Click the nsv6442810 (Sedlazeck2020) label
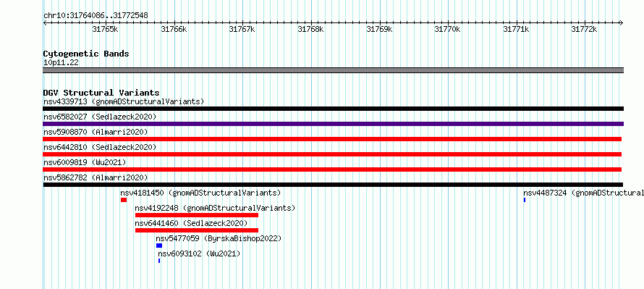 (x=100, y=147)
